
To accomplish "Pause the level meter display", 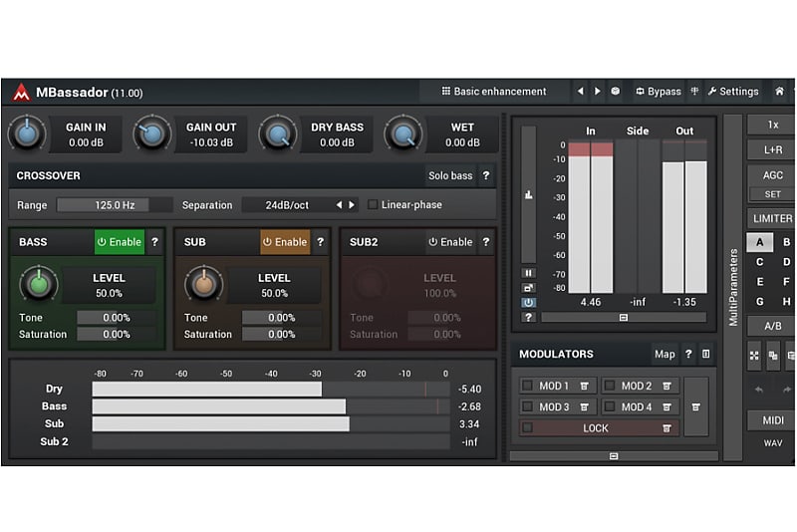I will coord(528,273).
